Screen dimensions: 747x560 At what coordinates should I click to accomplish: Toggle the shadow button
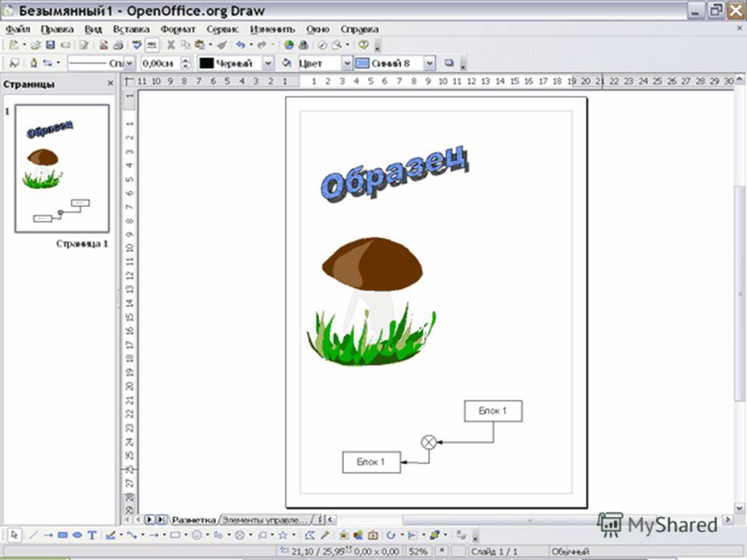[x=448, y=63]
